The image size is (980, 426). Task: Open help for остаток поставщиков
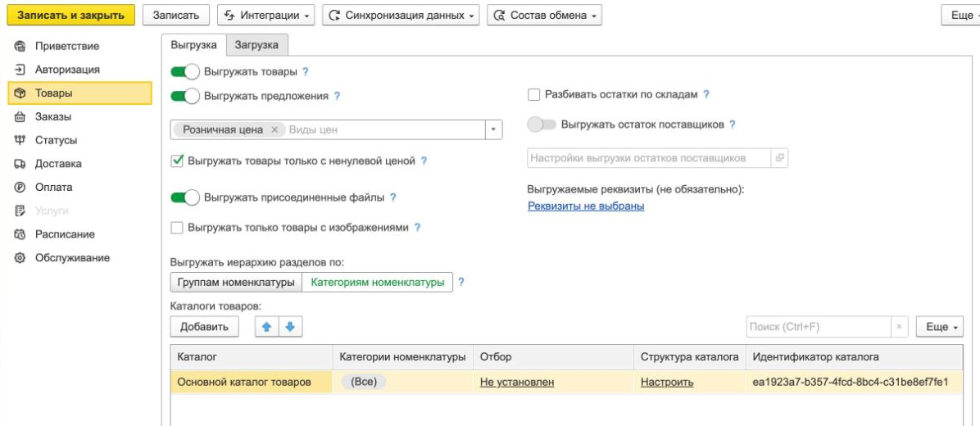732,125
